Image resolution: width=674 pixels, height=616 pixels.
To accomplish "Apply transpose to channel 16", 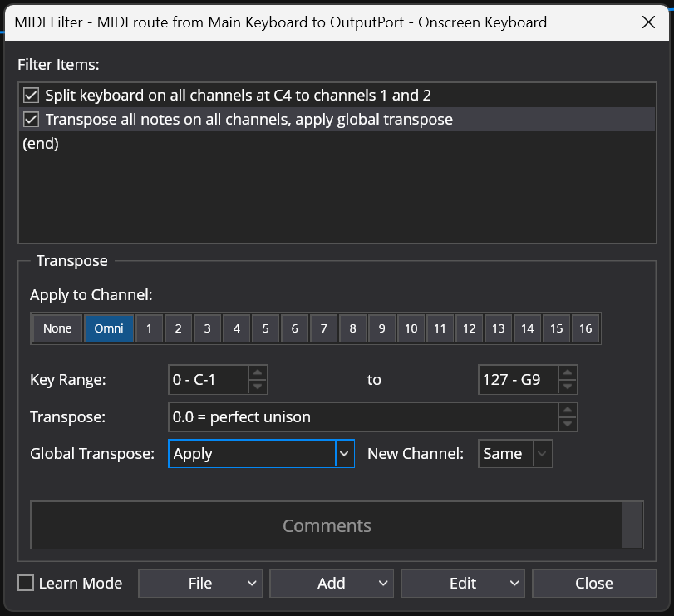I will tap(585, 328).
